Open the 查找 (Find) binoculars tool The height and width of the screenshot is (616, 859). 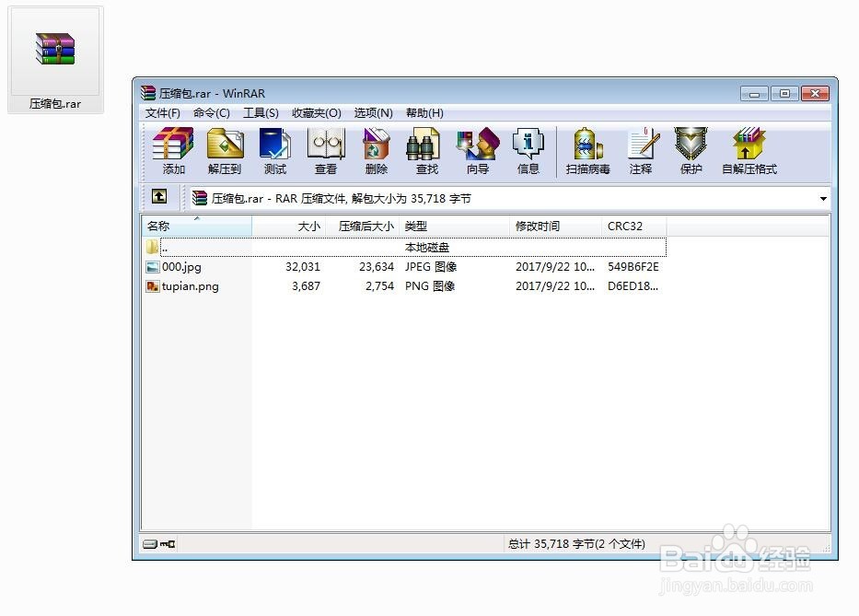click(x=427, y=151)
